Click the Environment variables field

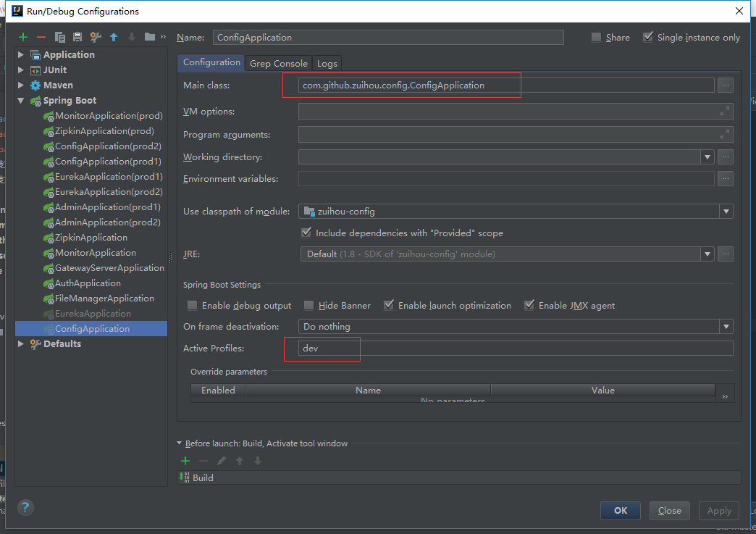(506, 179)
